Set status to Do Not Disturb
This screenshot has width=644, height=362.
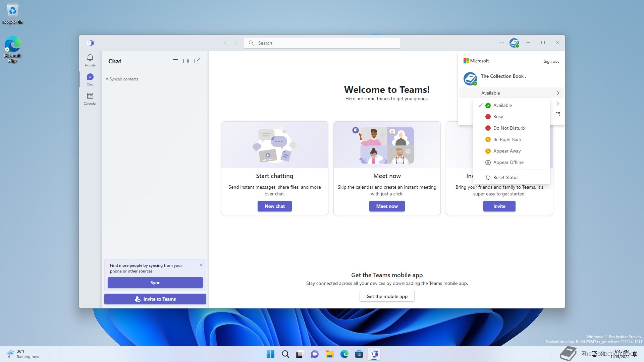508,128
